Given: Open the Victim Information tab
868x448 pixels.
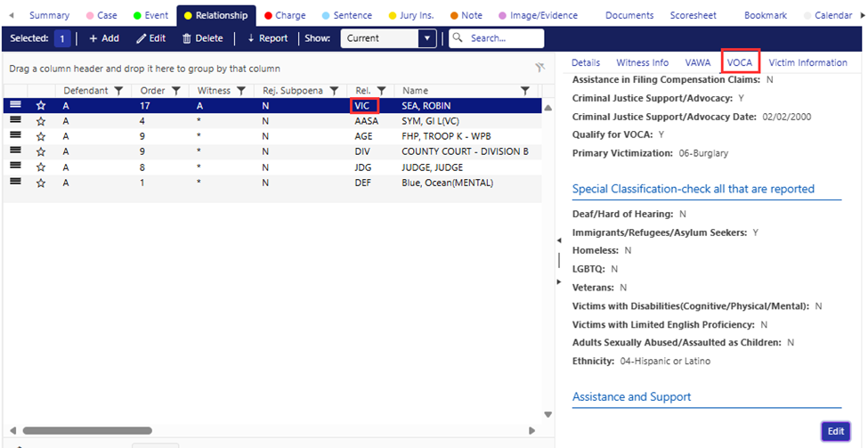Looking at the screenshot, I should pos(807,62).
